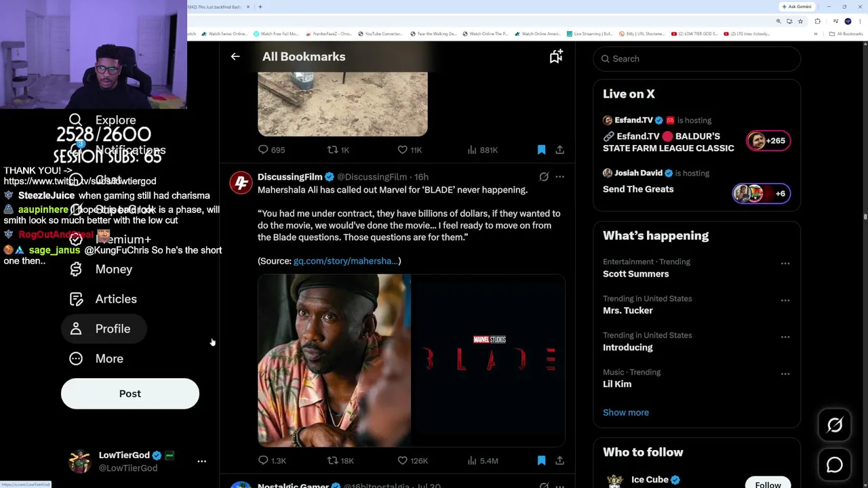Screen dimensions: 868x488
Task: Open a new browser tab
Action: pos(260,7)
